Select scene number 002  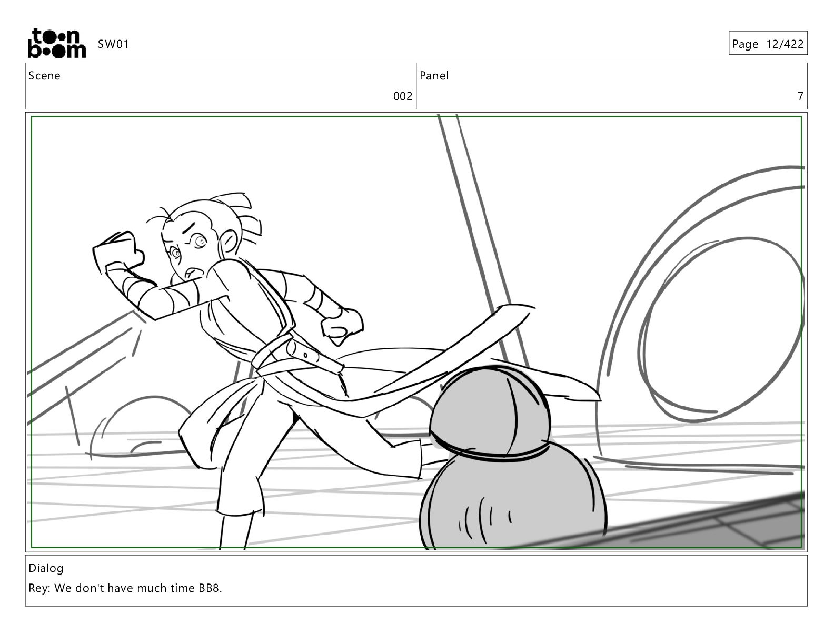point(403,96)
